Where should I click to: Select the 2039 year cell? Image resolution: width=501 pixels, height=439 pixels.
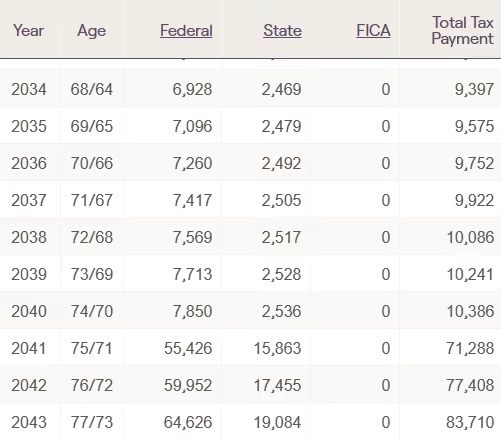tap(29, 274)
